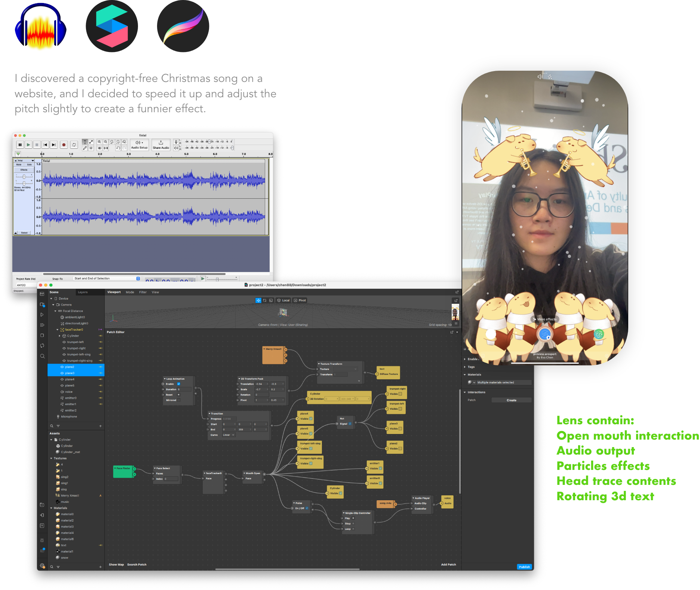This screenshot has width=700, height=590.
Task: Click the stop square icon in sidebar
Action: pyautogui.click(x=42, y=335)
